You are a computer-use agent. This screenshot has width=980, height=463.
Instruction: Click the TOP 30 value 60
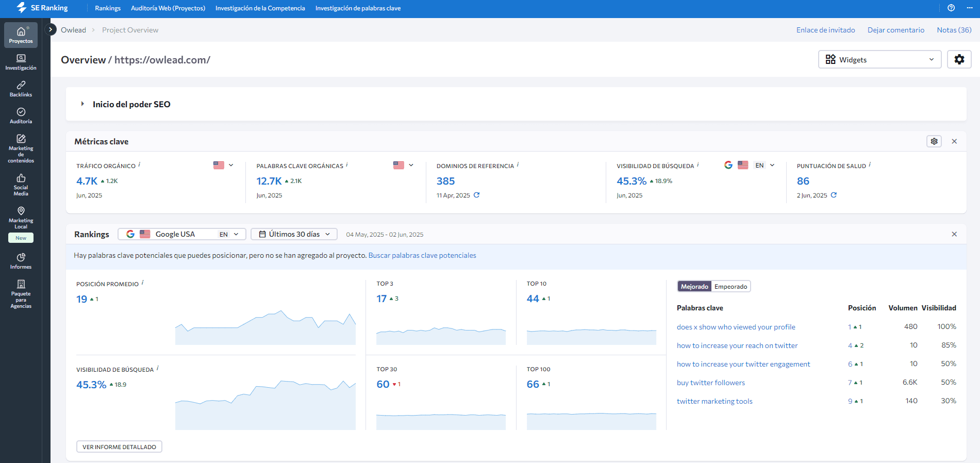click(383, 384)
